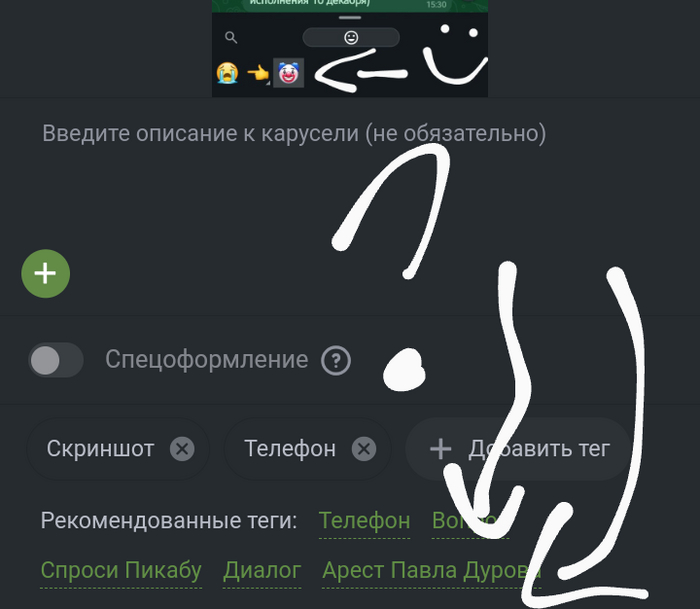Click the carousel description input field

[350, 179]
